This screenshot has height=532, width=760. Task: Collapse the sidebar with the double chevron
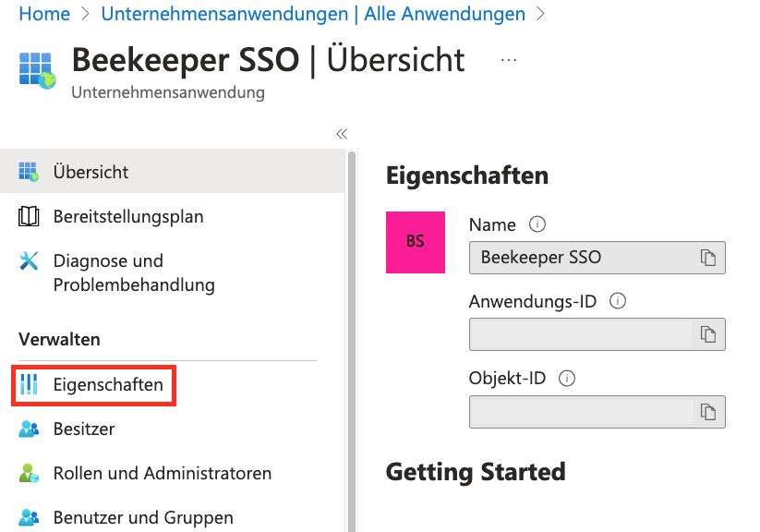click(342, 134)
